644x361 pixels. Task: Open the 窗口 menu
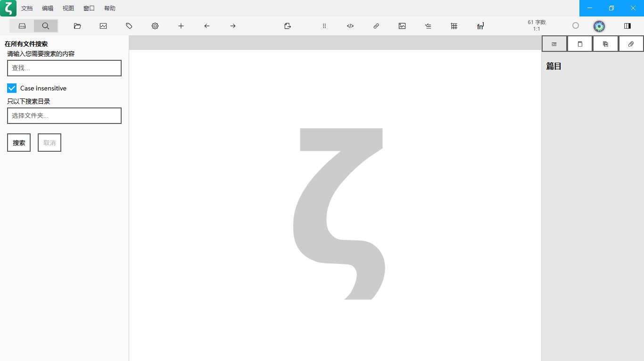coord(89,8)
